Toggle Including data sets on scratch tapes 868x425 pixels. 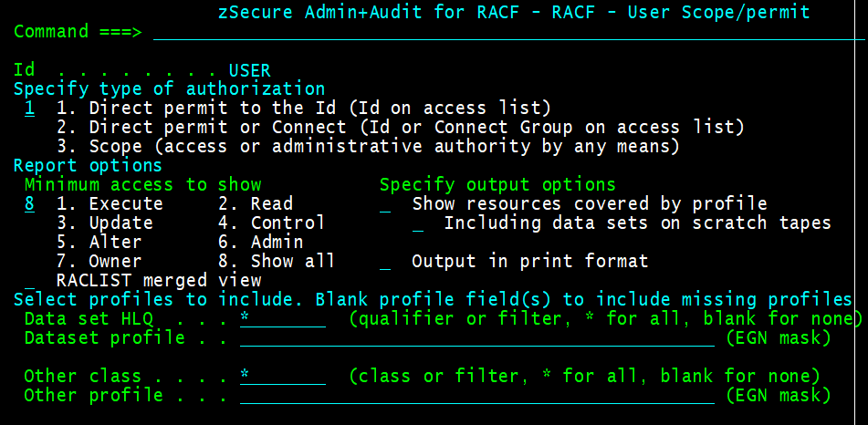(x=418, y=223)
